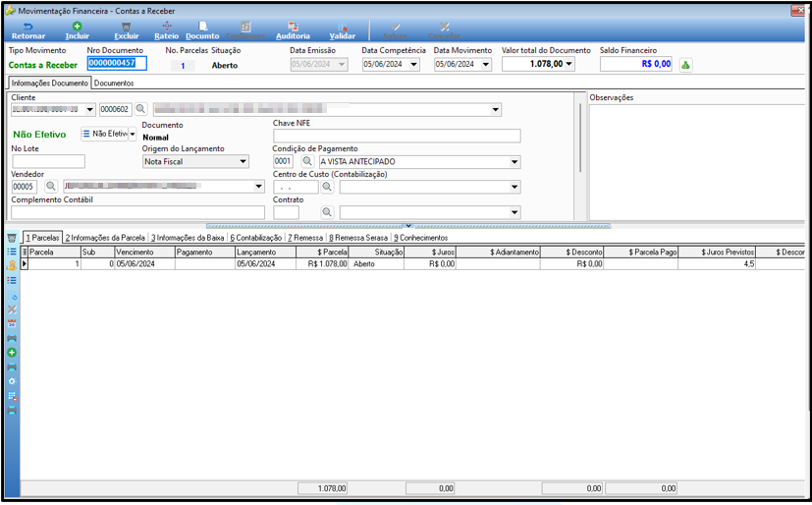Switch to the 6 Contabilização tab

[256, 238]
